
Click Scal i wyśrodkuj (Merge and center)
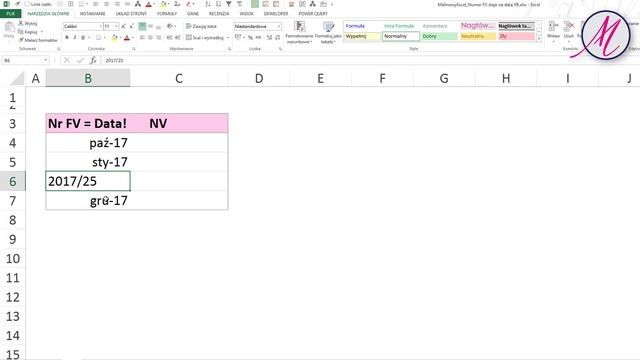(x=205, y=38)
